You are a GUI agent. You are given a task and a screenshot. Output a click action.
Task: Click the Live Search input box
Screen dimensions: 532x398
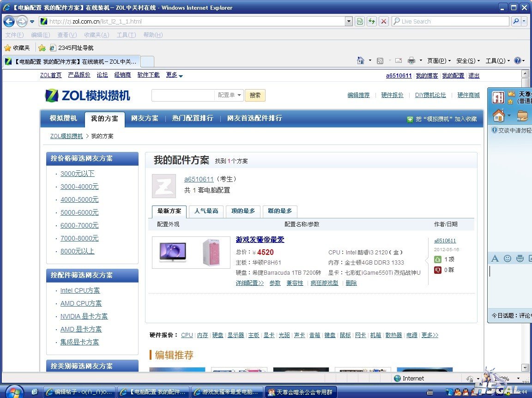pyautogui.click(x=451, y=21)
